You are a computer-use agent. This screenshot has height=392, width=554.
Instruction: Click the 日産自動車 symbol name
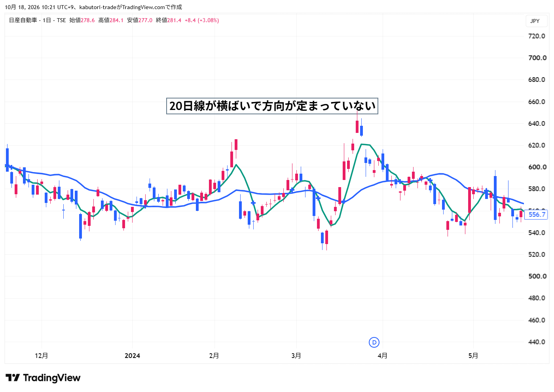pyautogui.click(x=23, y=20)
